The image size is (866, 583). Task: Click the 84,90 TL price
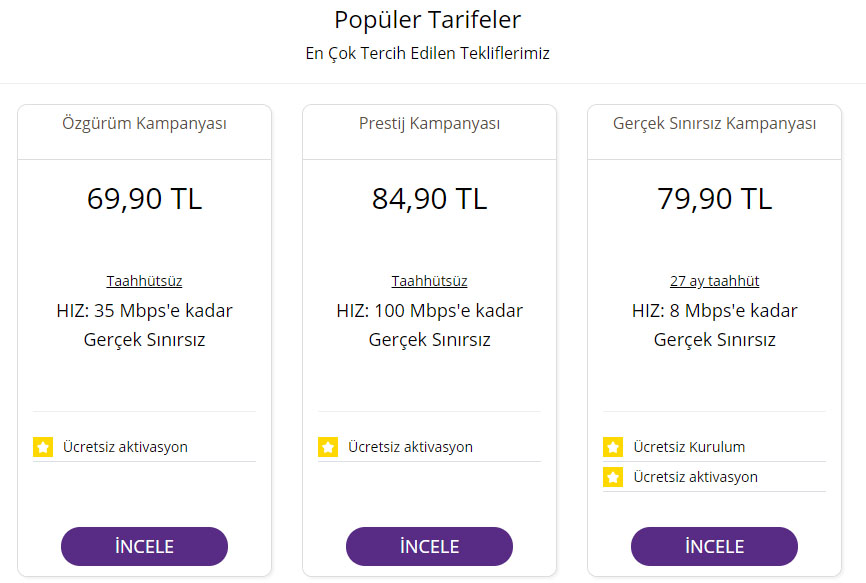(429, 198)
